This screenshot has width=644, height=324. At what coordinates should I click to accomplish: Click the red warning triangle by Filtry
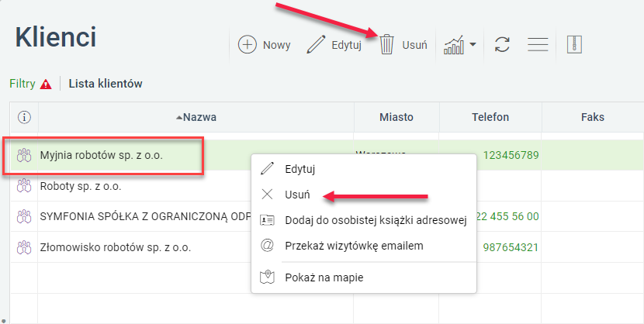46,84
